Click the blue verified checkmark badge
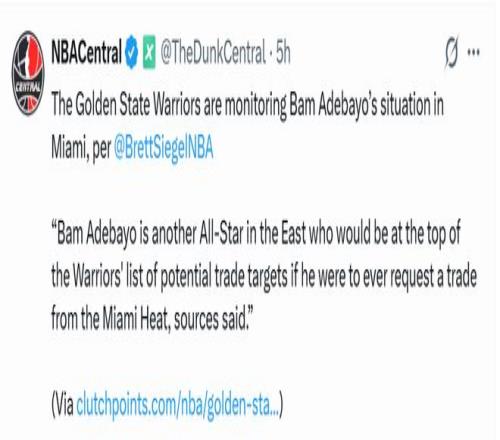 (132, 52)
